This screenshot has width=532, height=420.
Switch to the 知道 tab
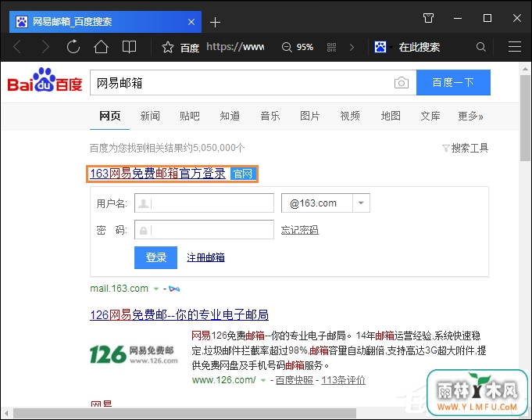click(230, 116)
